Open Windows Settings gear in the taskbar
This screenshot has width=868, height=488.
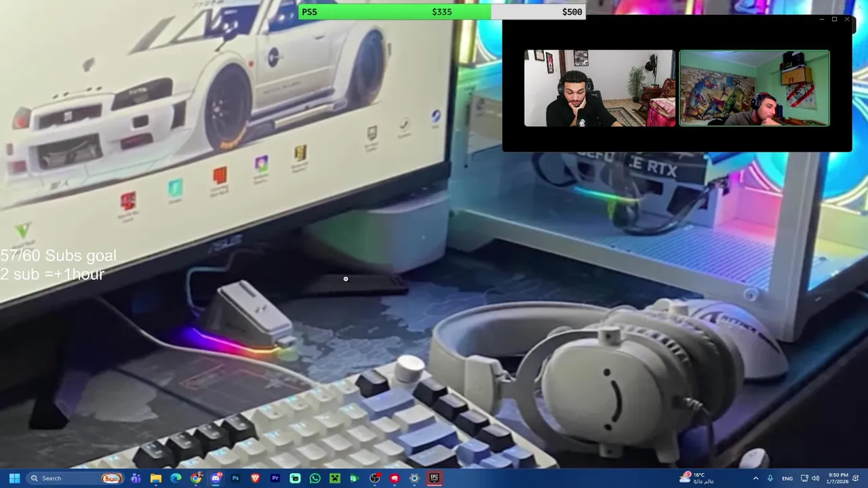(x=414, y=478)
